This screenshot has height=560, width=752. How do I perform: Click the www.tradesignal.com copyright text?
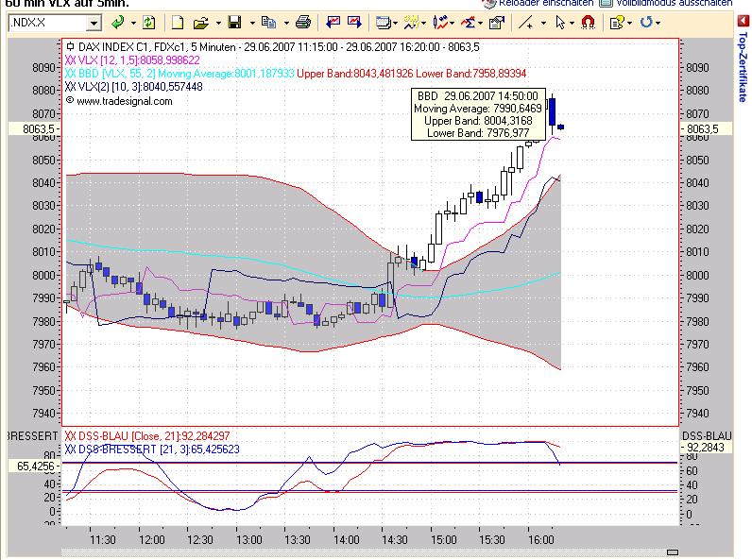click(x=119, y=101)
